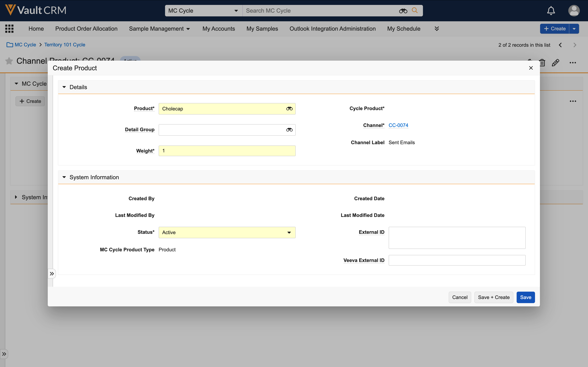Go to the My Accounts tab
Viewport: 588px width, 367px height.
click(x=218, y=29)
